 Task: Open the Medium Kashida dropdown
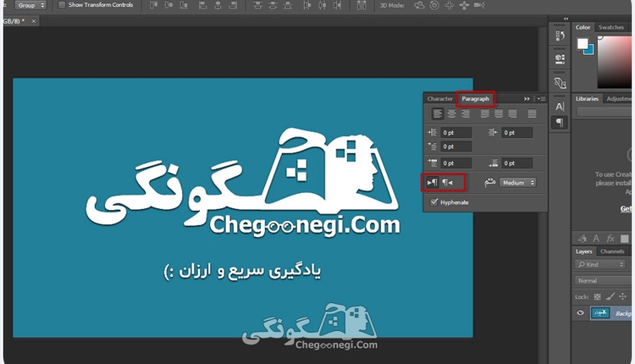click(x=517, y=183)
